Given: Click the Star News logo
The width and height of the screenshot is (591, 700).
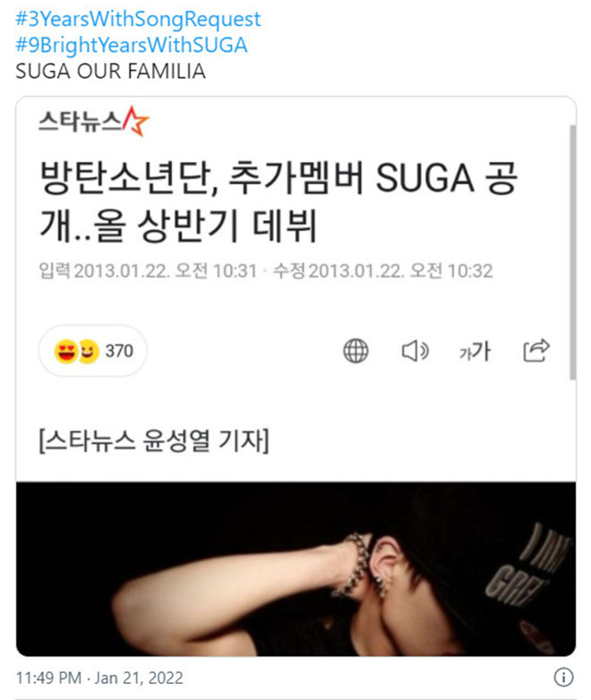Looking at the screenshot, I should (x=93, y=121).
